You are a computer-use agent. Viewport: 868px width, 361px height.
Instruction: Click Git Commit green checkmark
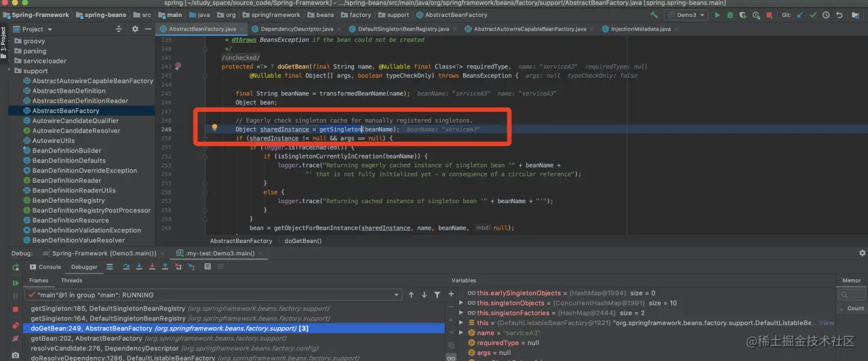(813, 15)
